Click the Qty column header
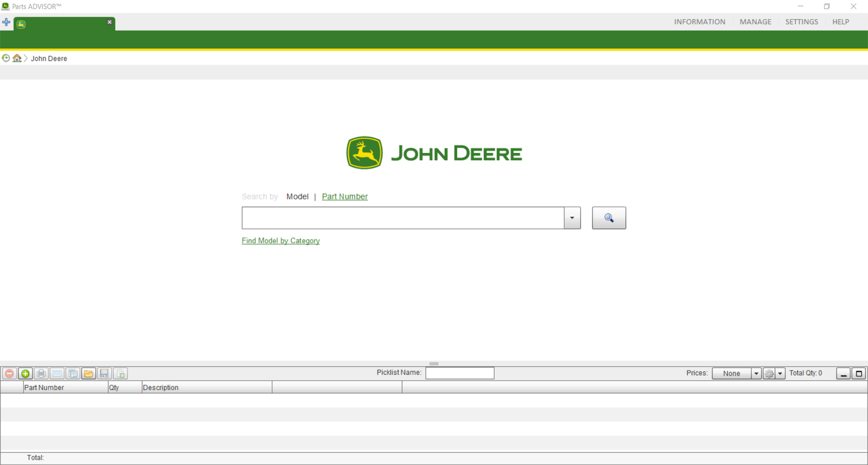 (125, 387)
